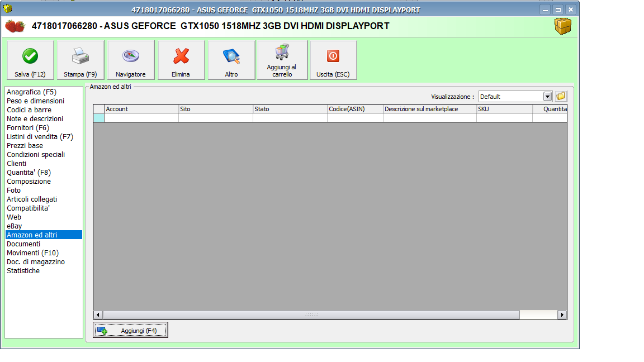The image size is (644, 362).
Task: Click the strawberry logo icon in header
Action: click(15, 26)
